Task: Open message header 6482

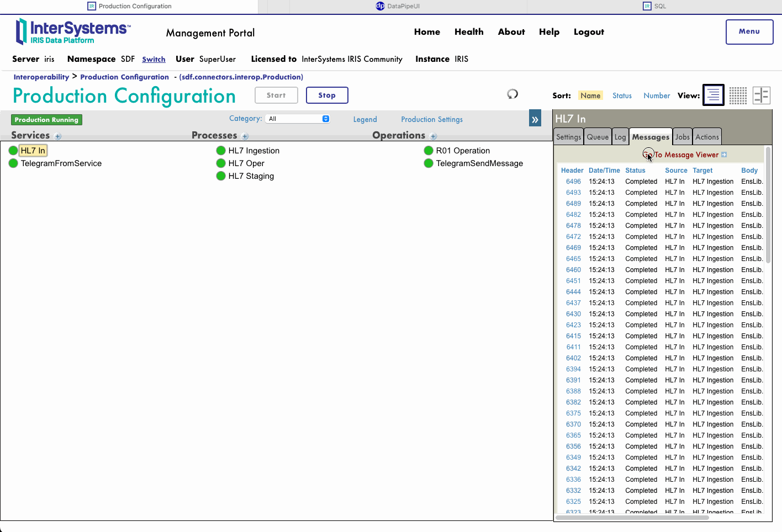Action: point(573,215)
